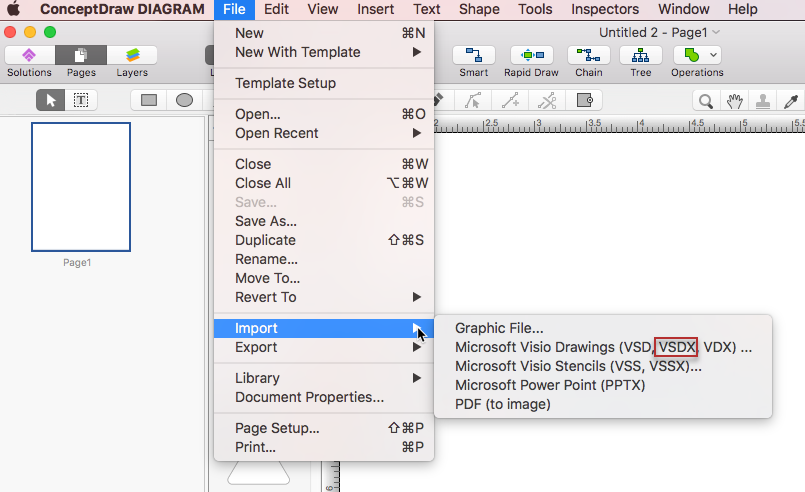The image size is (805, 492).
Task: Open the Inspectors menu
Action: pyautogui.click(x=605, y=9)
